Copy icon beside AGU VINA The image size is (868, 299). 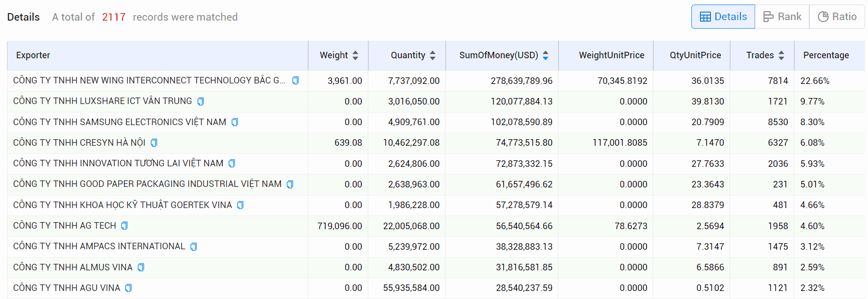click(x=128, y=288)
